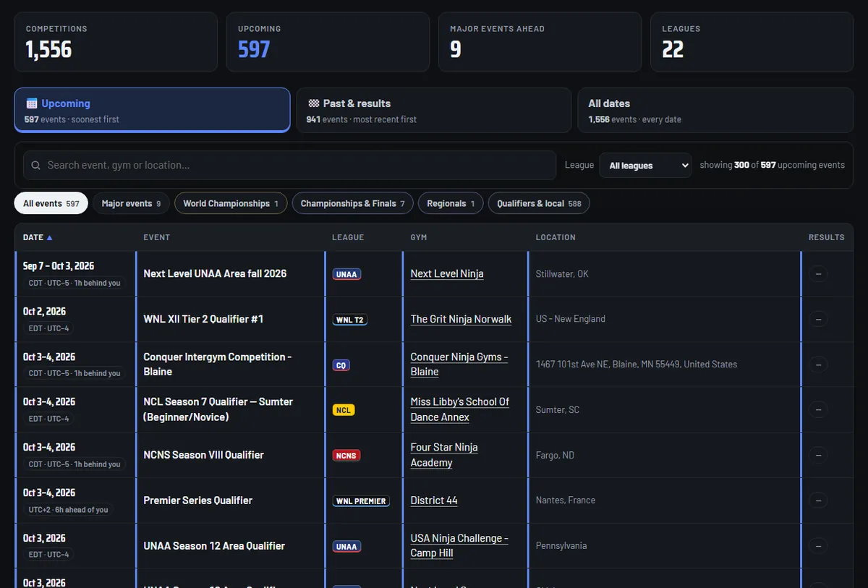This screenshot has height=588, width=868.
Task: Click event name WNL XII Tier 2 Qualifier #1
Action: (x=203, y=319)
